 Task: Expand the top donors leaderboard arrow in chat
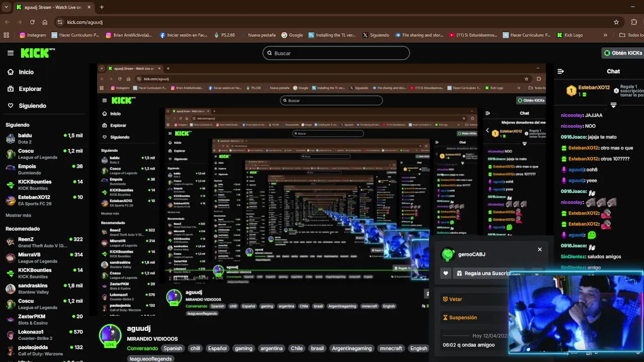pyautogui.click(x=613, y=105)
